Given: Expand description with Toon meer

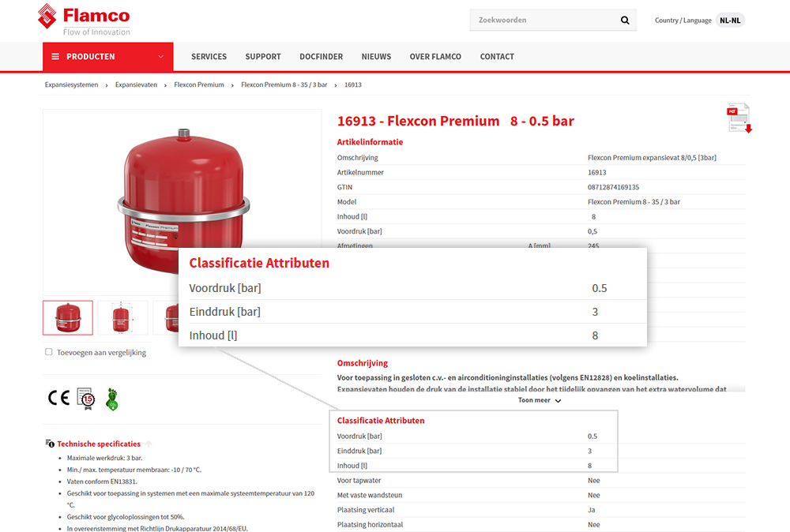Looking at the screenshot, I should coord(540,400).
